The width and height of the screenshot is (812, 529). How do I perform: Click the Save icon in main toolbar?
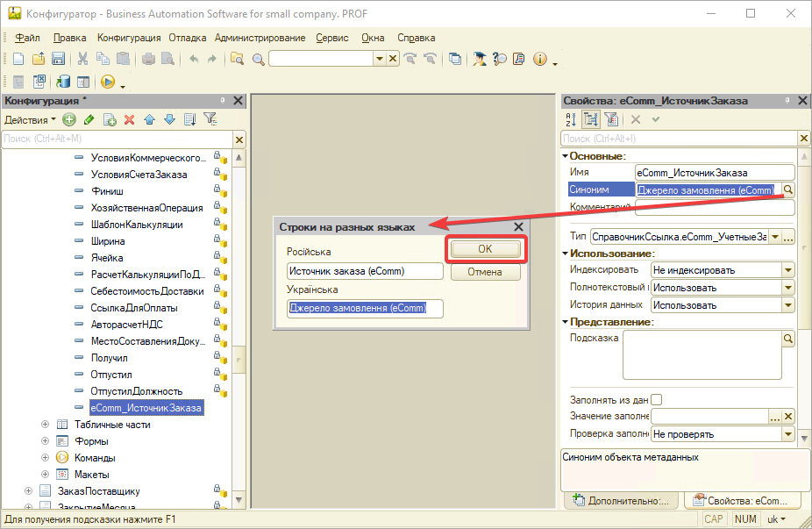58,59
